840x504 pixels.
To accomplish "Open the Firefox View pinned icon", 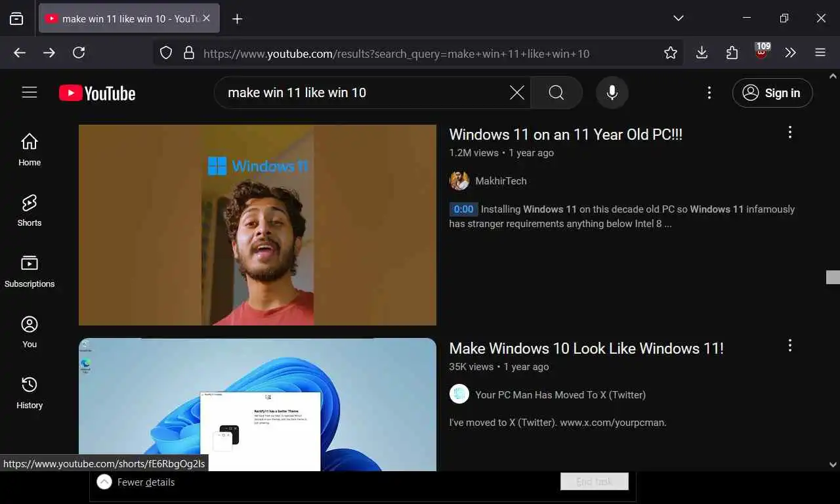I will (x=16, y=18).
